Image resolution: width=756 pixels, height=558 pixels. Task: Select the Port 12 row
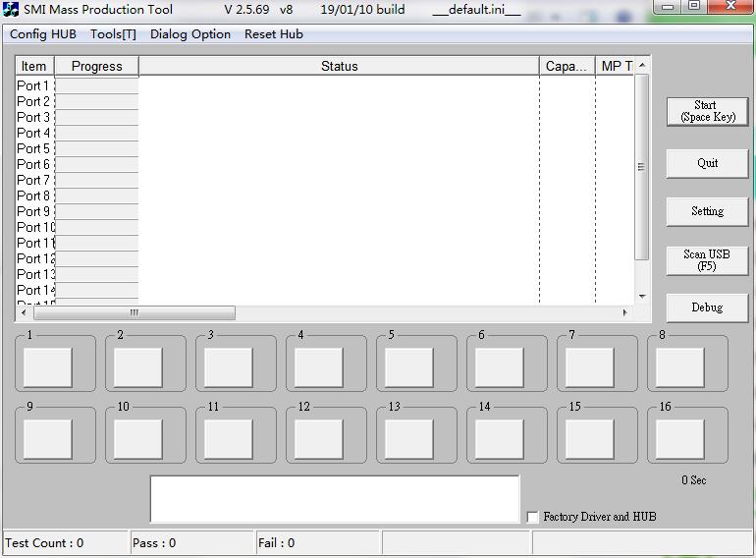325,258
